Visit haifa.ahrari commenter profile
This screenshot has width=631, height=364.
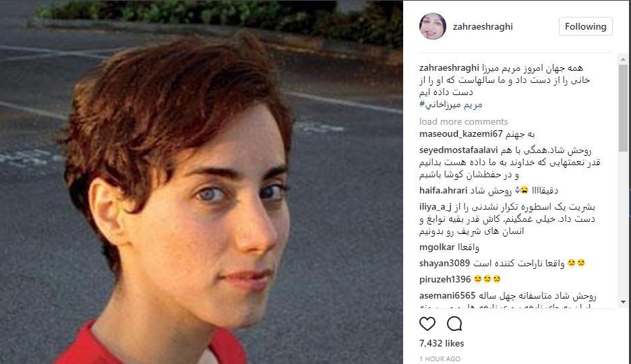pyautogui.click(x=443, y=190)
